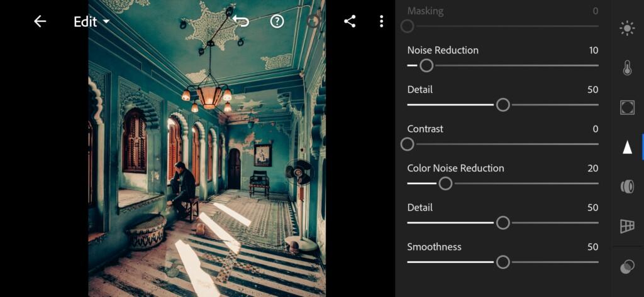Adjust the Noise Reduction slider handle
This screenshot has height=297, width=644.
[426, 65]
